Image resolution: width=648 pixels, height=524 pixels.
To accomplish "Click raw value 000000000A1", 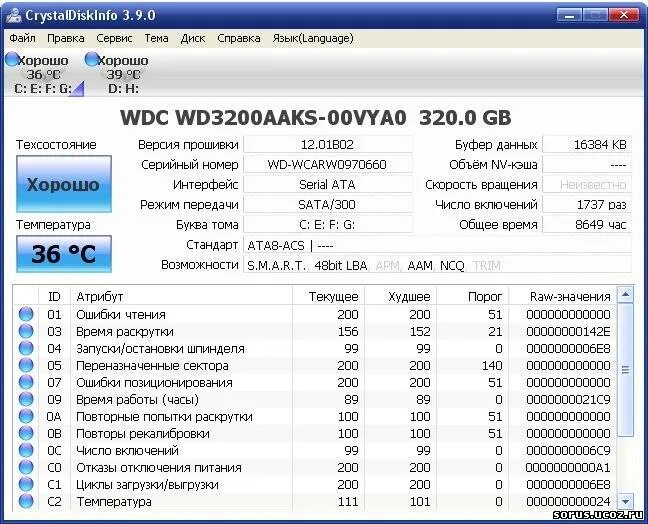I will tap(568, 467).
